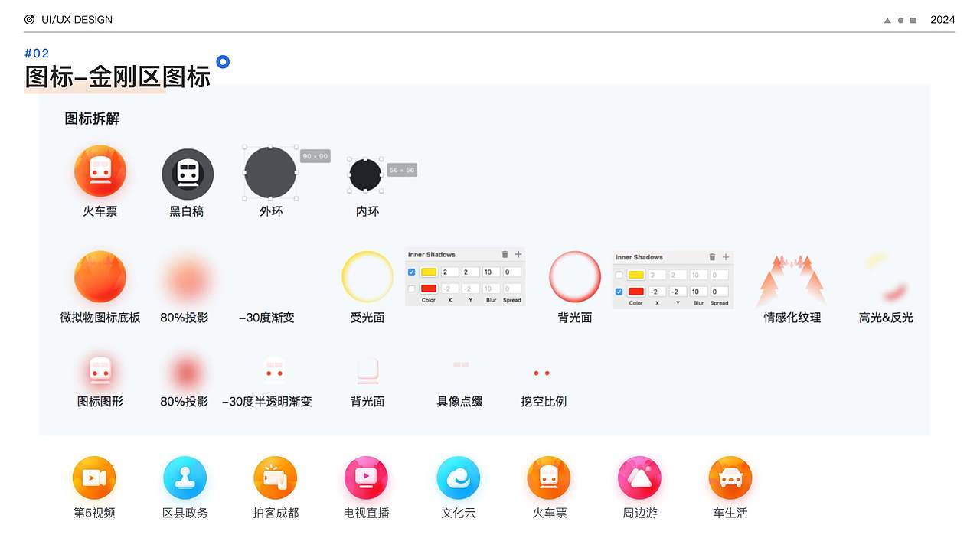Screen dimensions: 980x551
Task: Click Blur field of yellow shadow in 受光面 panel
Action: [492, 272]
